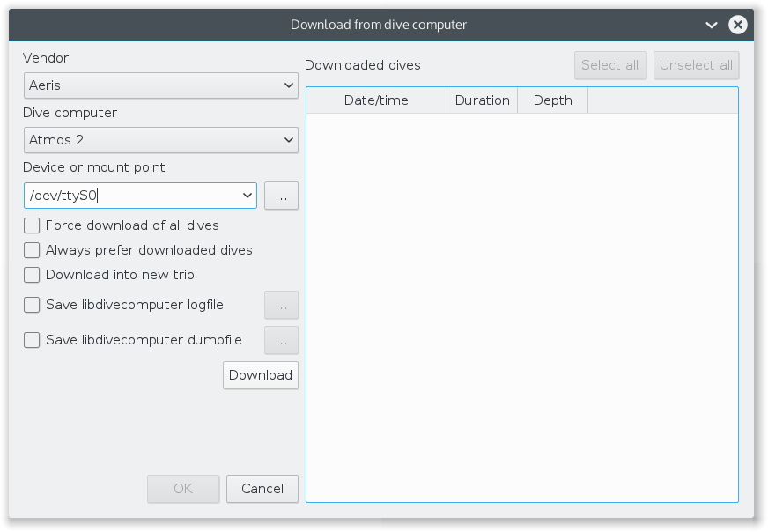
Task: Click the Cancel button
Action: click(262, 489)
